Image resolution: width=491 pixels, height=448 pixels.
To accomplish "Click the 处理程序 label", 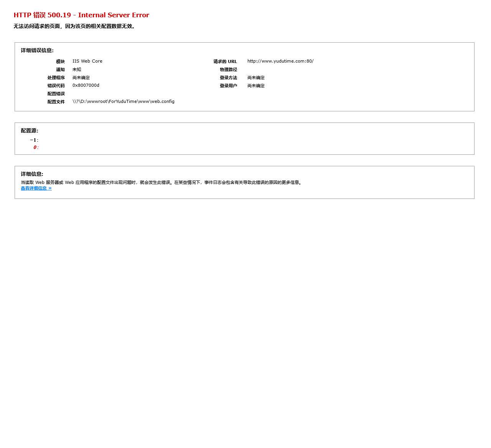I will tap(56, 78).
